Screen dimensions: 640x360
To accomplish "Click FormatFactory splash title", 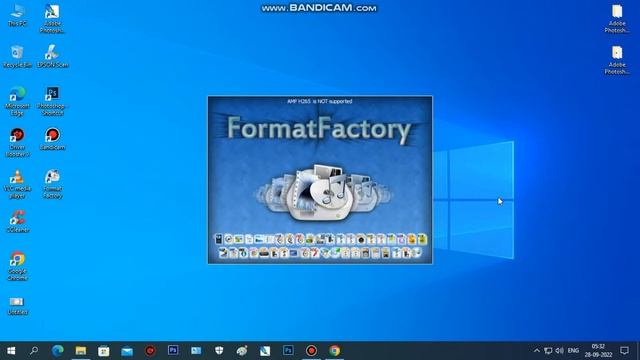I will 319,129.
